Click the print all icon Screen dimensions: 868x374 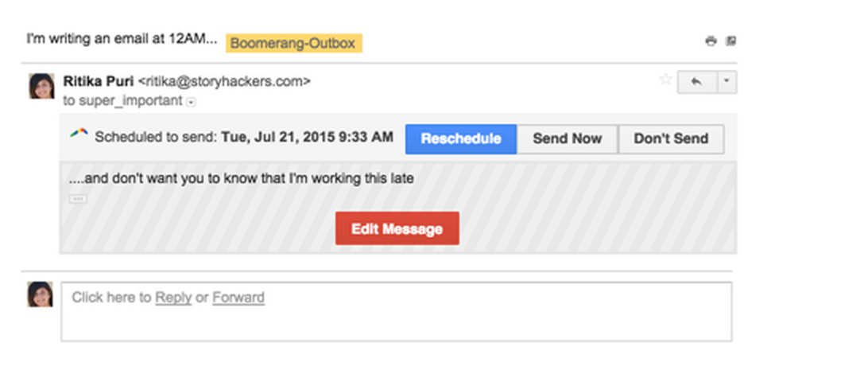click(711, 41)
